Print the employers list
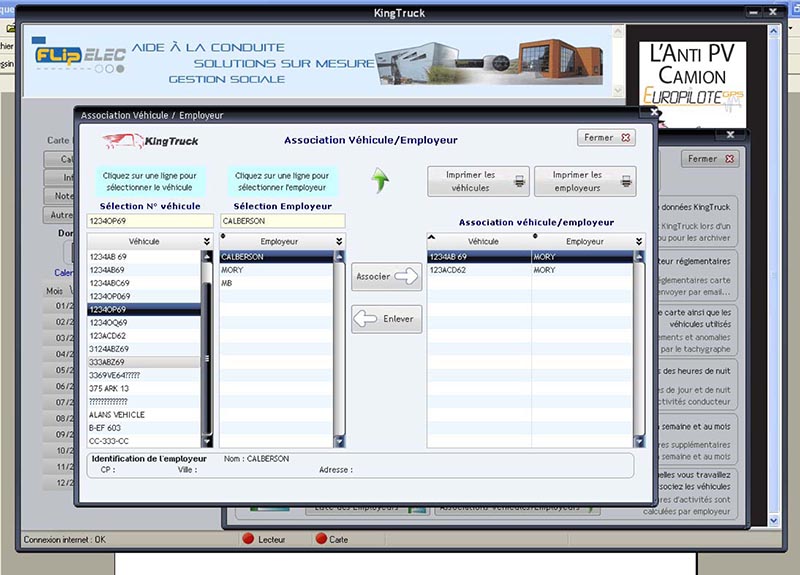Screen dimensions: 800x575 coord(584,181)
